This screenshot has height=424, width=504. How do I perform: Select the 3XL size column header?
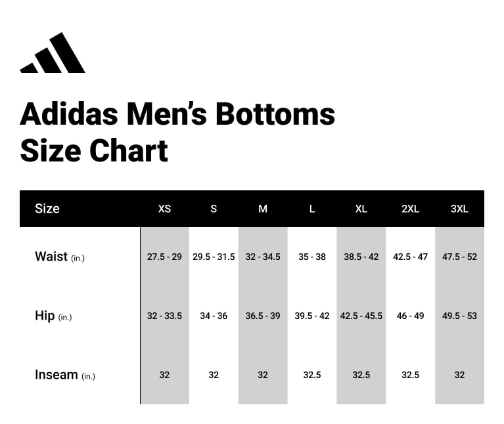coord(459,209)
